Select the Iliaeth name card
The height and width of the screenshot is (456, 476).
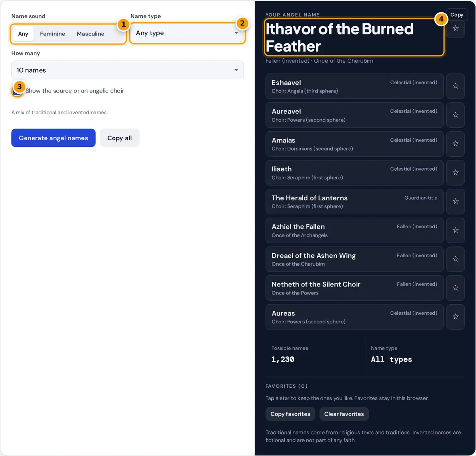(x=354, y=173)
